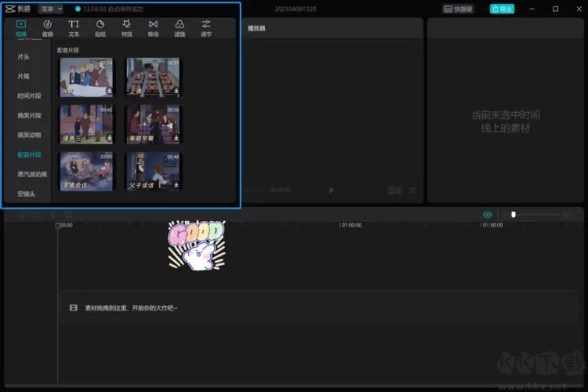Screen dimensions: 588x392
Task: Preview the 上课 clip thumbnail
Action: [153, 77]
